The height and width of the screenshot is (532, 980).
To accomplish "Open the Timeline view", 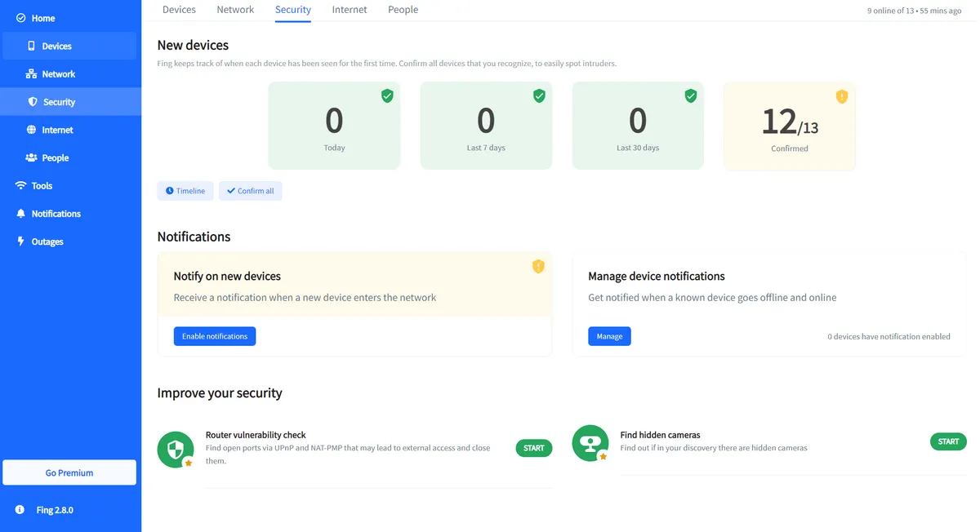I will coord(185,191).
